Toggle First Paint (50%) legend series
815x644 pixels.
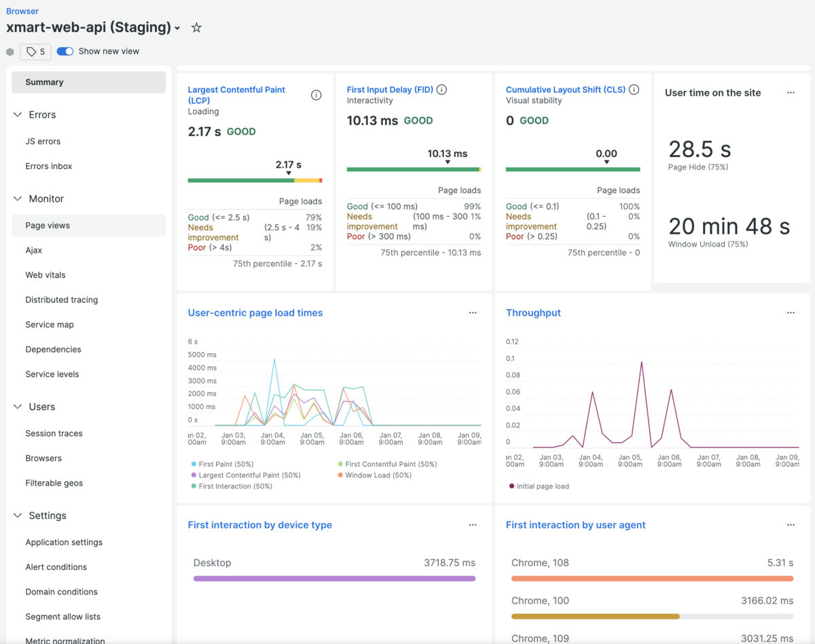pyautogui.click(x=221, y=464)
